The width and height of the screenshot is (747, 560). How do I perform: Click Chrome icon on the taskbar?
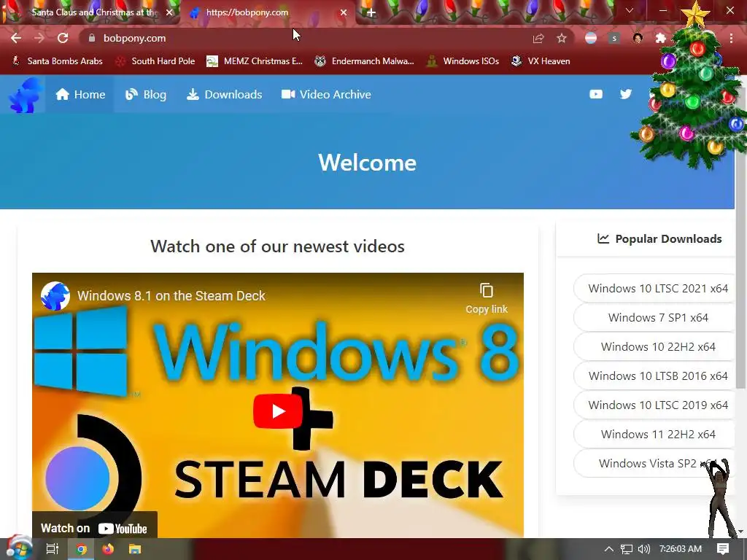click(82, 549)
